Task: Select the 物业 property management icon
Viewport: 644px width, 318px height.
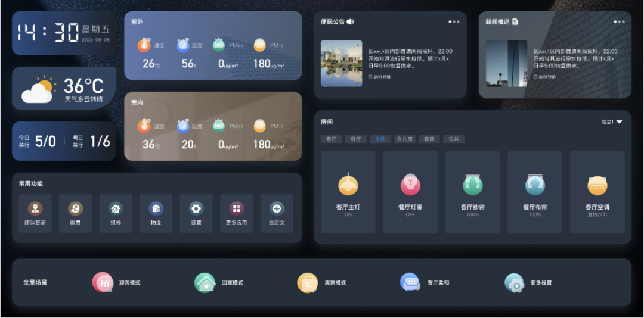Action: 156,209
